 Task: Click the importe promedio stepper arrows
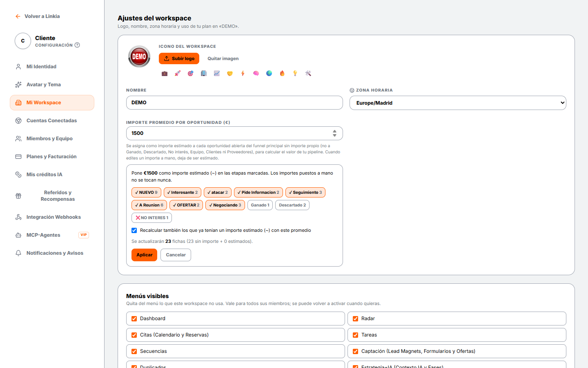[x=334, y=133]
